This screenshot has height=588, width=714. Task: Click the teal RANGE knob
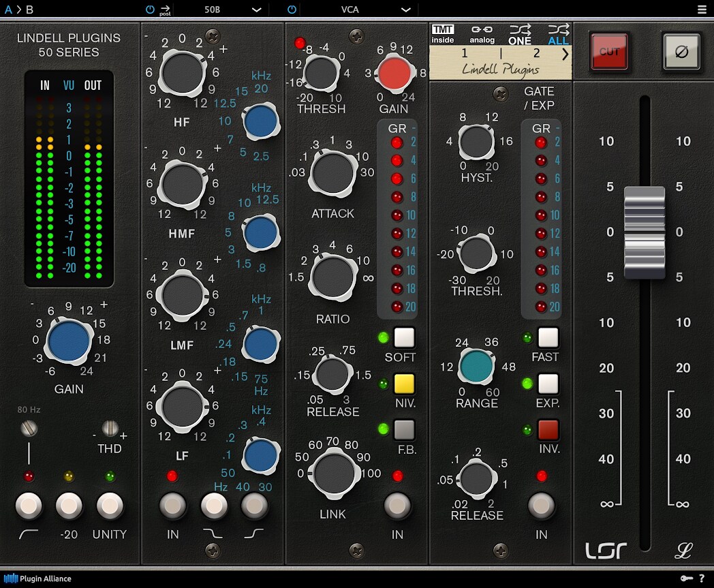(476, 366)
